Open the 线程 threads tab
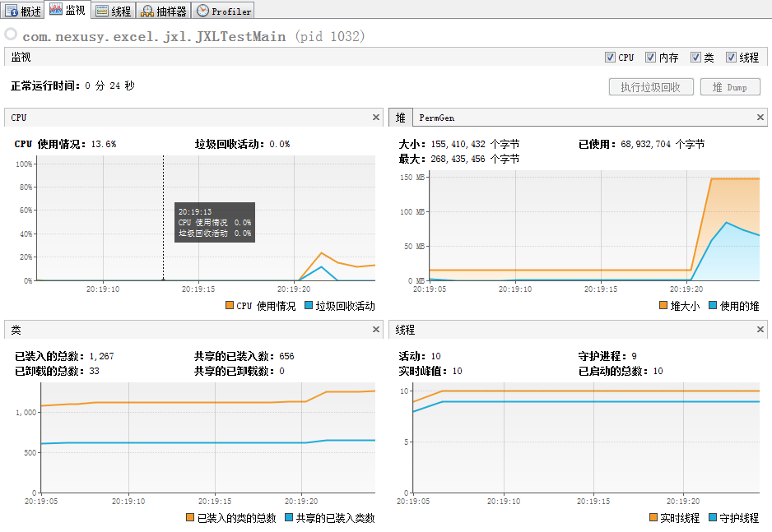The image size is (772, 532). (114, 11)
